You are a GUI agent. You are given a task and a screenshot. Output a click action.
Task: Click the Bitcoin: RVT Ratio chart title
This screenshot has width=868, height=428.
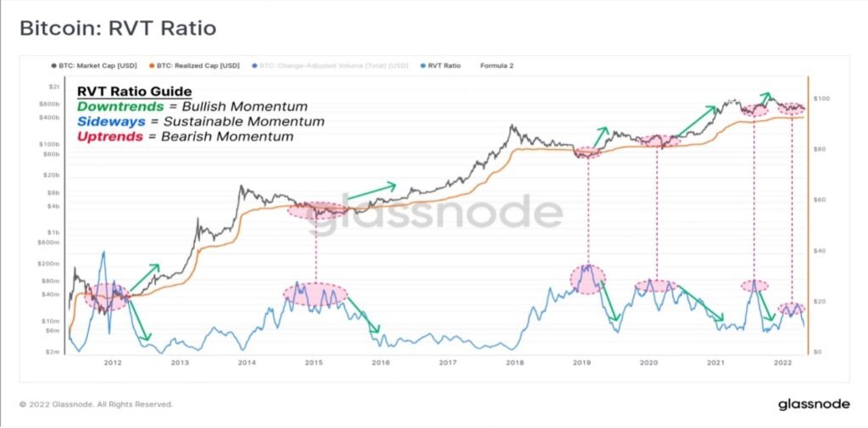(117, 28)
